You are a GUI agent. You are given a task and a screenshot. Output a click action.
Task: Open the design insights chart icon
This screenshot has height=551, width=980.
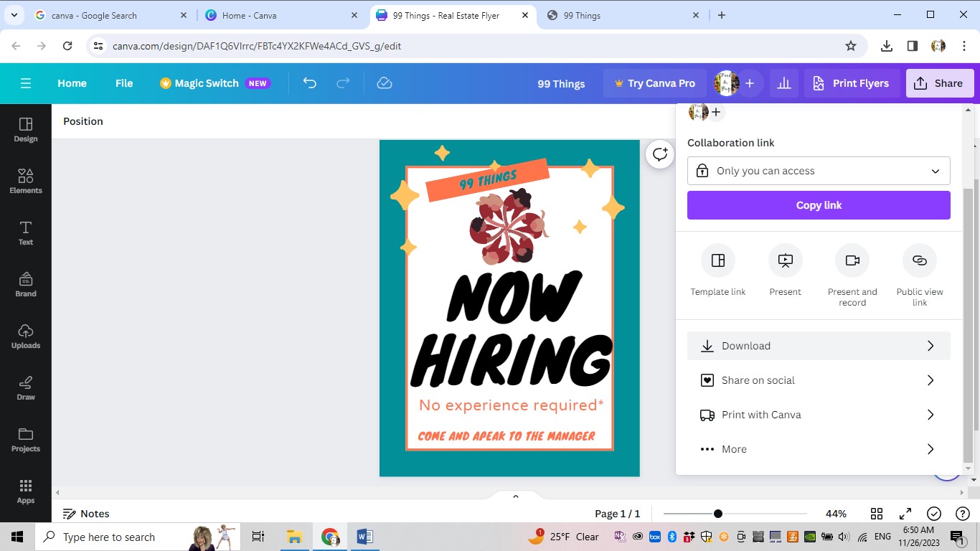(783, 83)
